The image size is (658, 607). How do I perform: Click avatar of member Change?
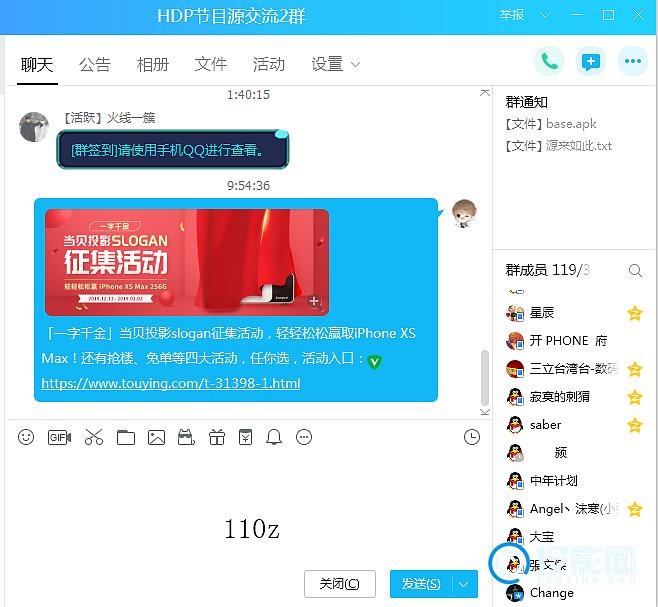tap(515, 593)
